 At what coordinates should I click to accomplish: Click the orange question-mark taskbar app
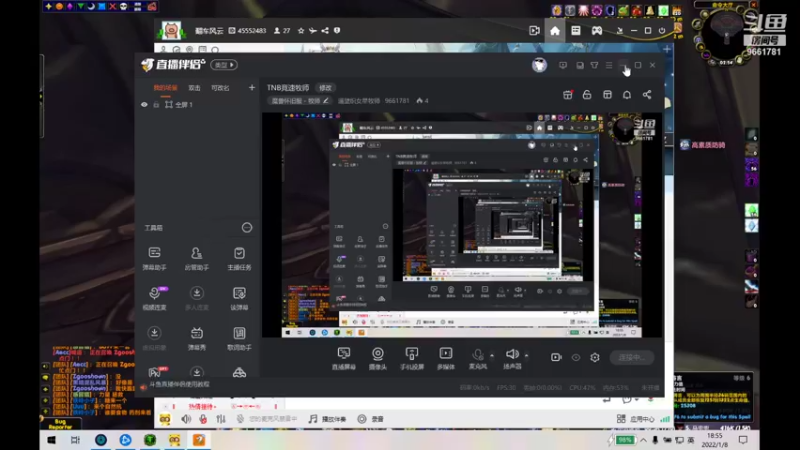(199, 440)
